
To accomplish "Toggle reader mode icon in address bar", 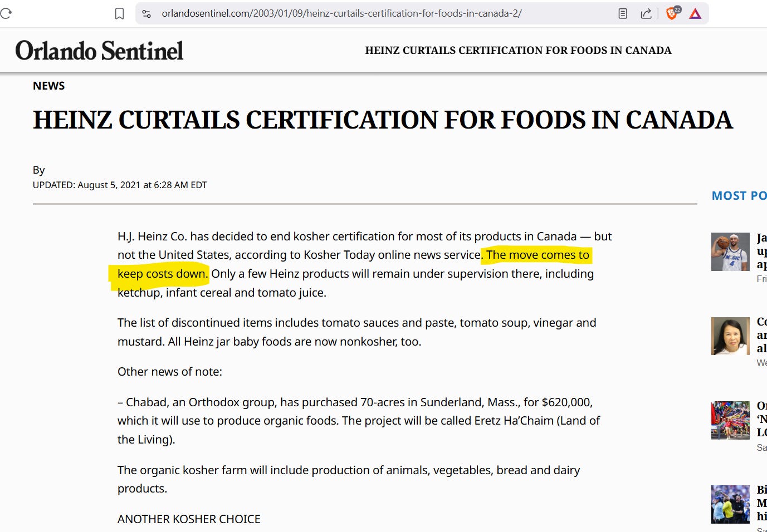I will click(623, 13).
